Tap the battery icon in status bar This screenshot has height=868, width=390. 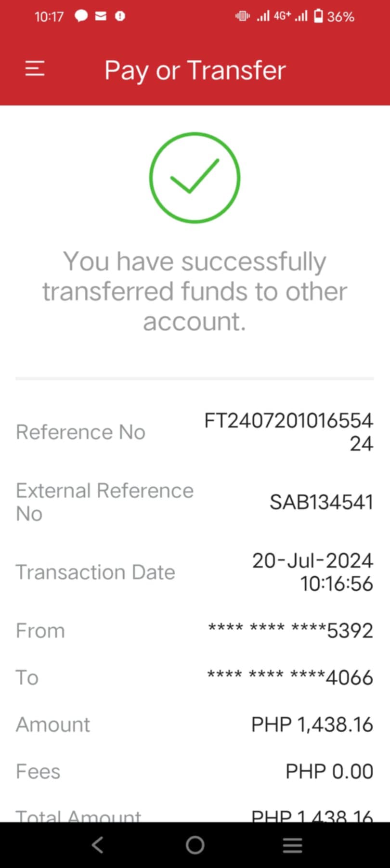point(318,16)
